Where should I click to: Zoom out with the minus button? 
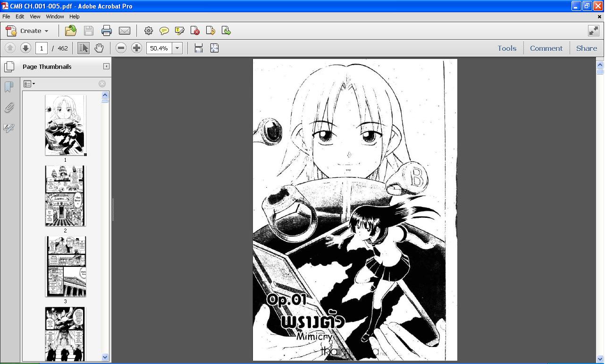[121, 48]
